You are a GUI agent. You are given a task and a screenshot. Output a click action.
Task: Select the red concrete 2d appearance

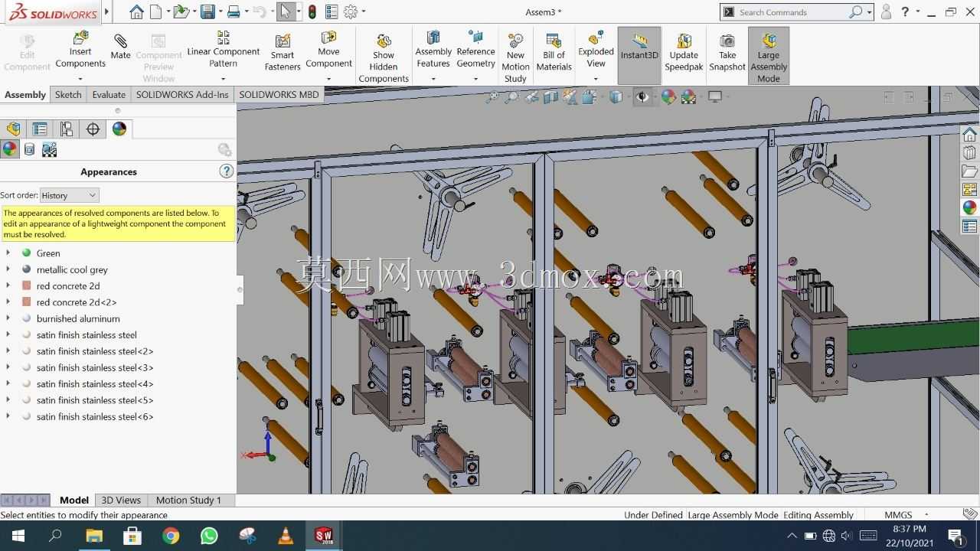coord(68,286)
